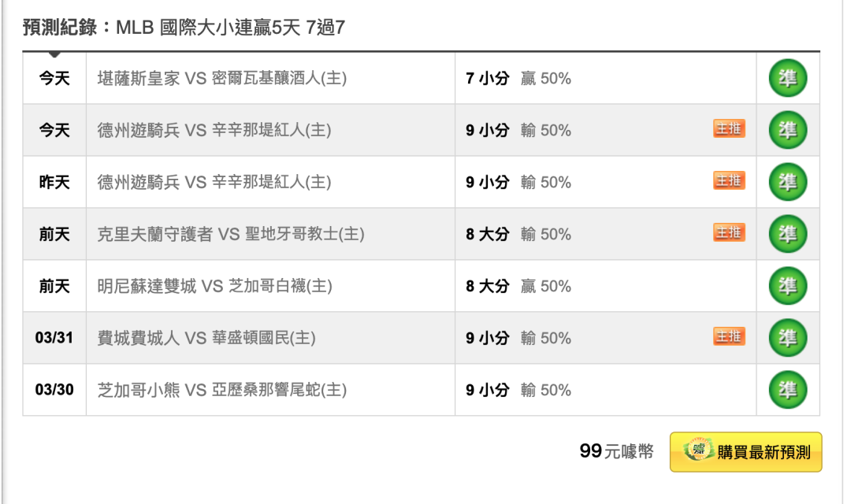Image resolution: width=851 pixels, height=504 pixels.
Task: Open the 芝加哥小熊 VS 亞歷桑那響尾蛇 matchup
Action: pyautogui.click(x=222, y=390)
